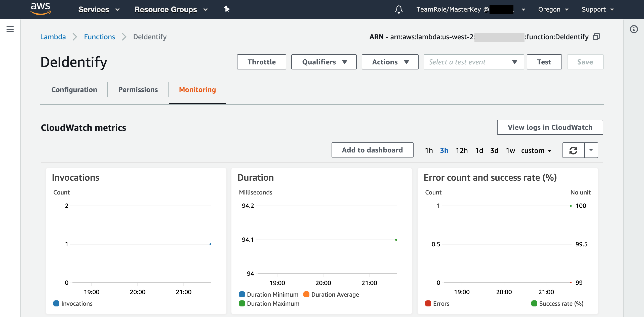644x317 pixels.
Task: Set the time range to 12h
Action: pos(462,150)
